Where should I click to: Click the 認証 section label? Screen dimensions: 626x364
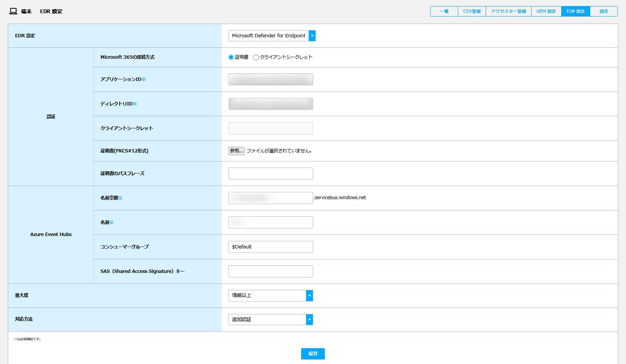[x=51, y=117]
